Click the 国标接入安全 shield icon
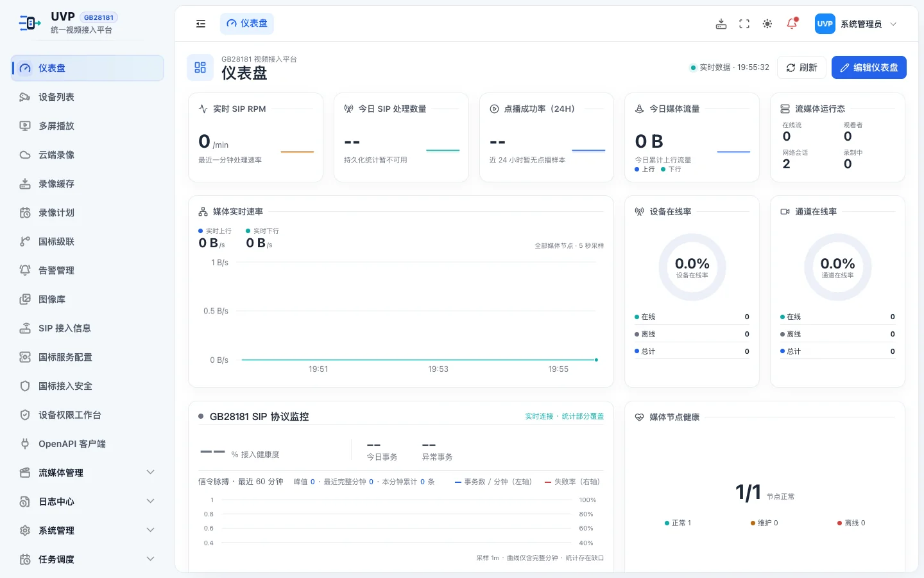The width and height of the screenshot is (924, 578). coord(25,386)
